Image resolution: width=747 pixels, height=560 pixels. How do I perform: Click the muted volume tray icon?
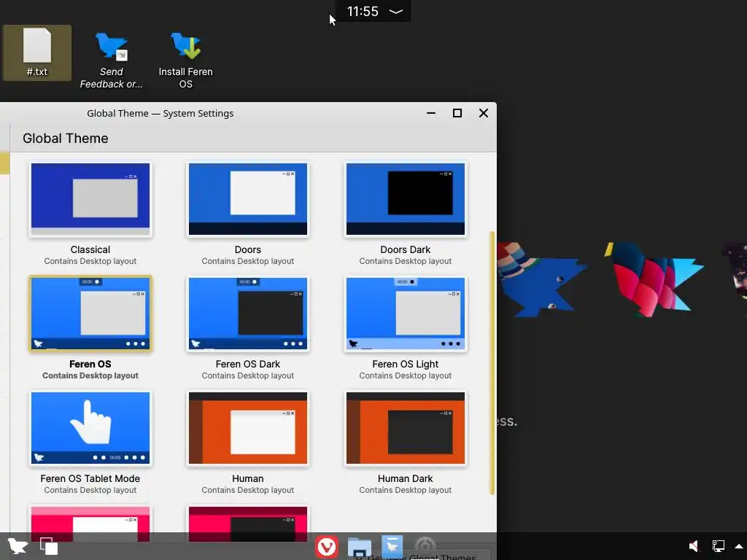(x=694, y=546)
